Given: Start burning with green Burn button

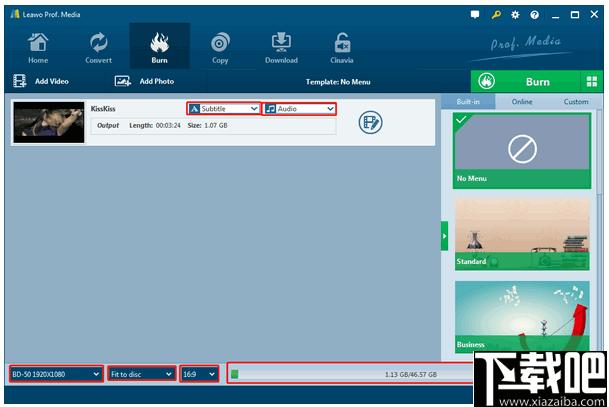Looking at the screenshot, I should click(525, 82).
